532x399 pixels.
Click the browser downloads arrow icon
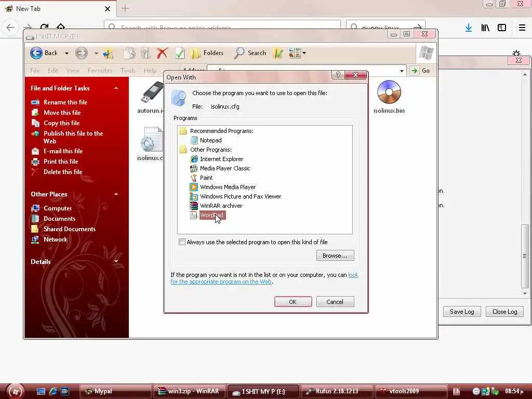(x=468, y=28)
